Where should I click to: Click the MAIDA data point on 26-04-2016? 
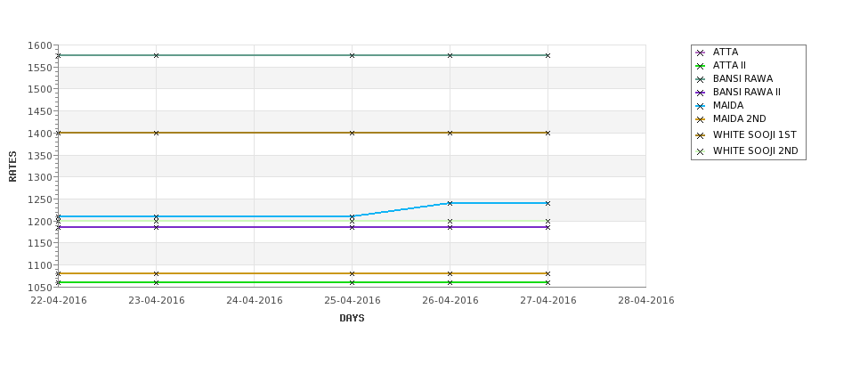450,203
